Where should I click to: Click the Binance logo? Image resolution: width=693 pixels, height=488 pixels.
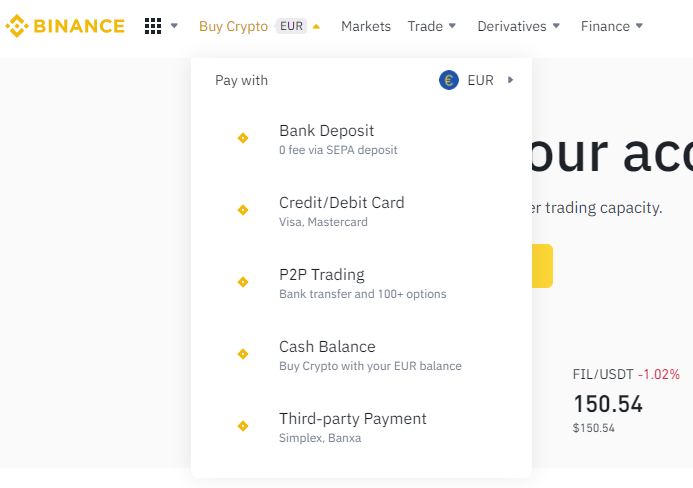(65, 26)
